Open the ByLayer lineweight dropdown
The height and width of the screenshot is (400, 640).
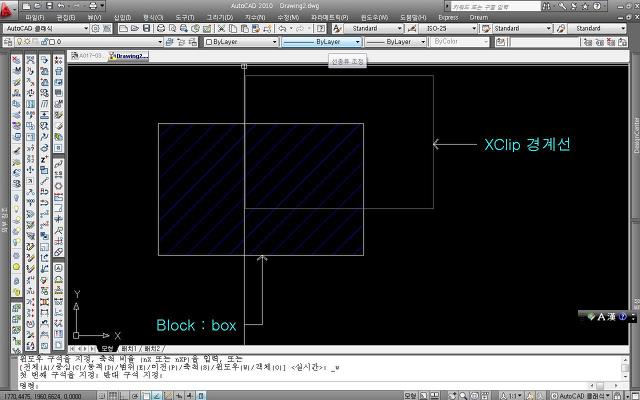pyautogui.click(x=395, y=42)
